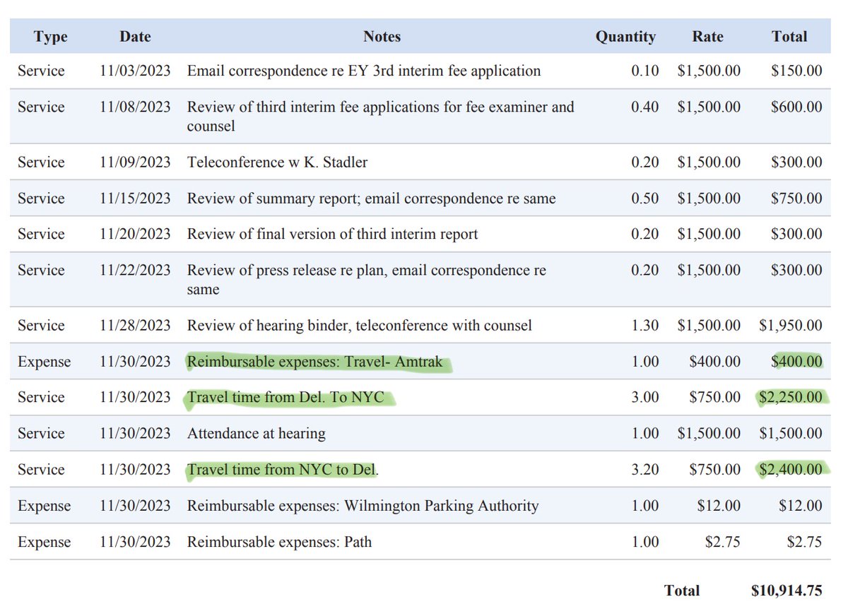Click the $150.00 total cell
848x616 pixels.
796,71
